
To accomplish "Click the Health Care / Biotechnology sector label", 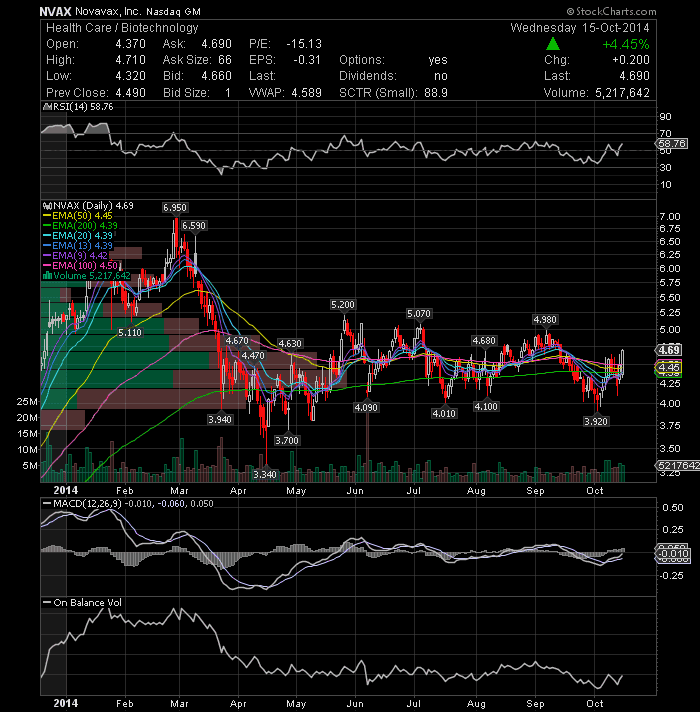I will 122,28.
